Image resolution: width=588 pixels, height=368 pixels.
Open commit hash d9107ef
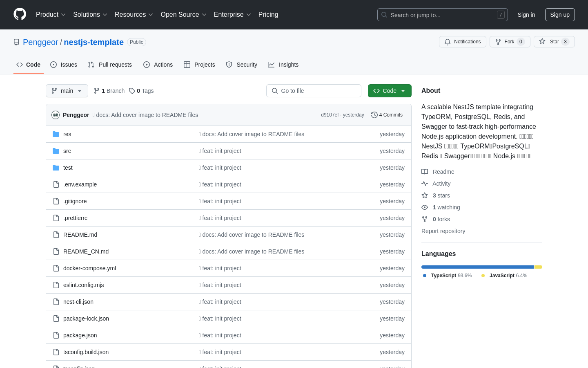pos(330,115)
